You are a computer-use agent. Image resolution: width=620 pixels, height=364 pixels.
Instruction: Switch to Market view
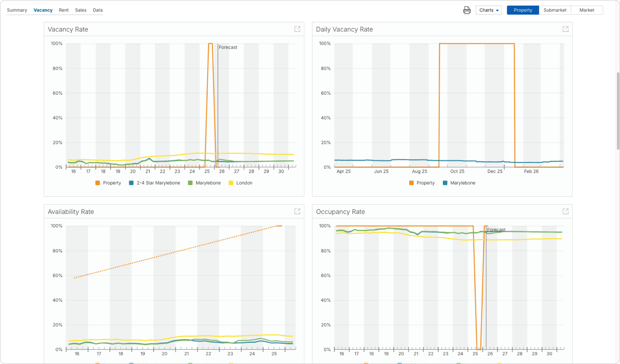click(x=587, y=10)
